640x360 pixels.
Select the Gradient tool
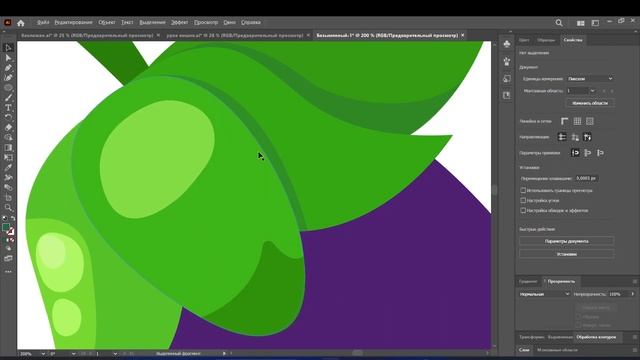click(x=8, y=148)
